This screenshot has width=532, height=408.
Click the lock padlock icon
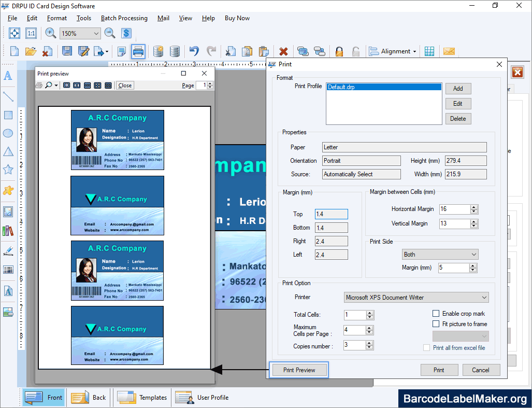[339, 51]
